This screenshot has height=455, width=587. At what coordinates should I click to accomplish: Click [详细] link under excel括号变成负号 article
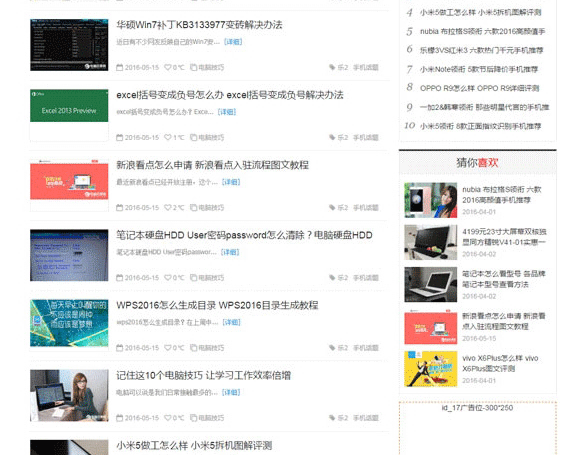pyautogui.click(x=227, y=112)
